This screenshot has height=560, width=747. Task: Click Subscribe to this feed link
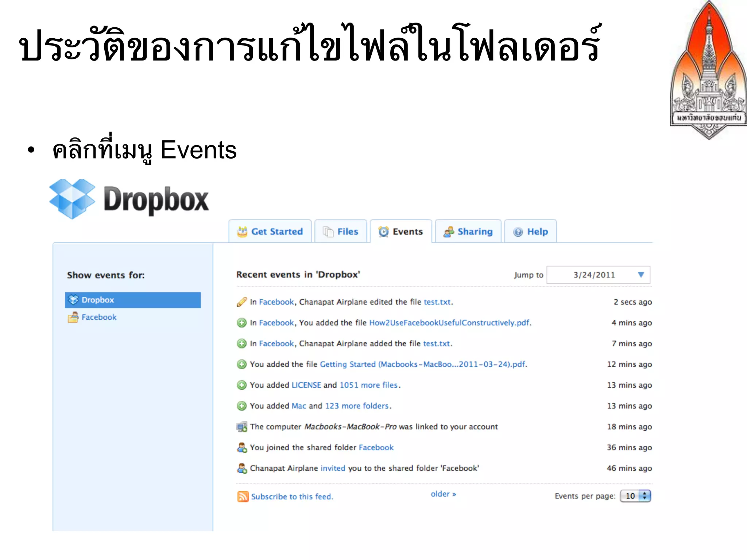[x=292, y=497]
